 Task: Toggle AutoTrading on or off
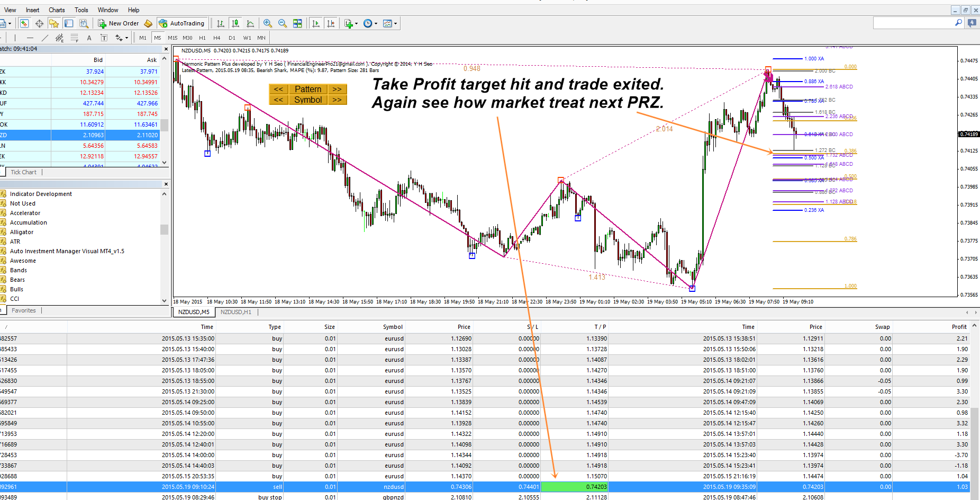tap(182, 23)
